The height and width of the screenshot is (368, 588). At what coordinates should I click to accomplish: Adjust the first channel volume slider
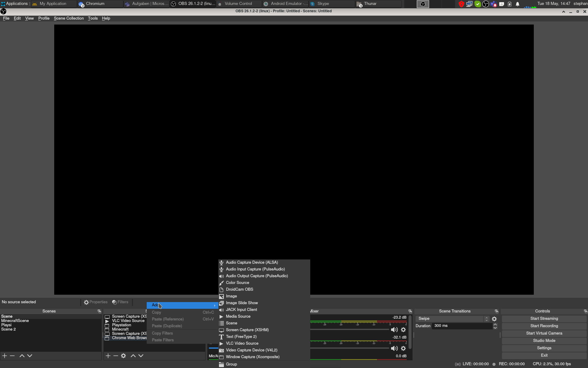coord(349,330)
